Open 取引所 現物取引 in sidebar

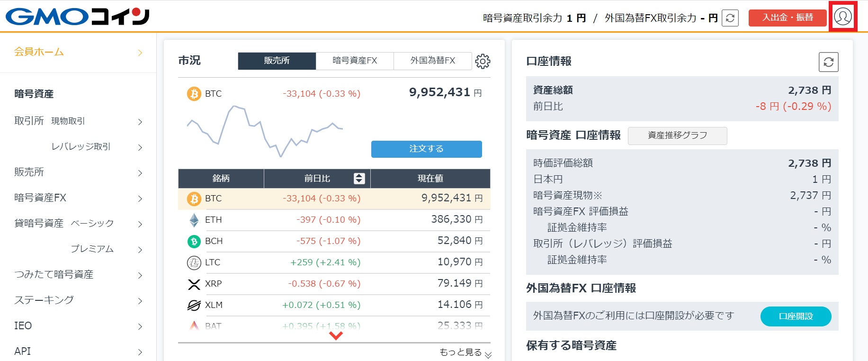(78, 121)
